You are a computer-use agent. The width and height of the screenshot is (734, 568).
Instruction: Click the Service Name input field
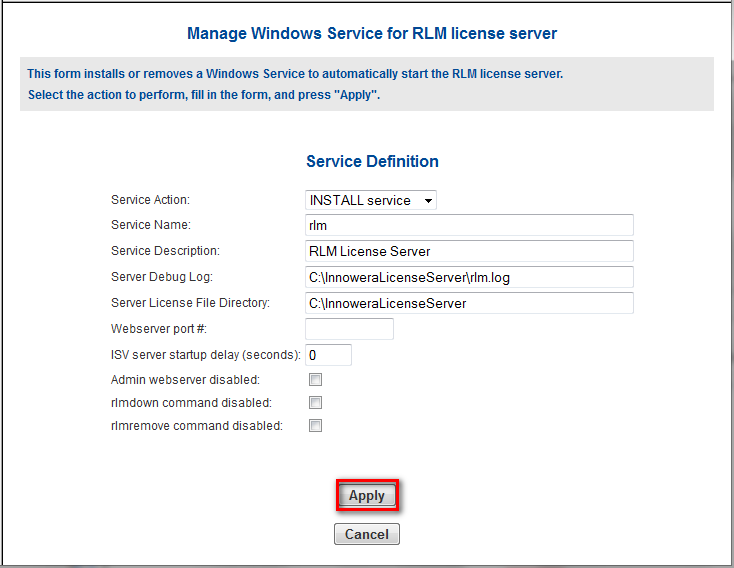(469, 225)
